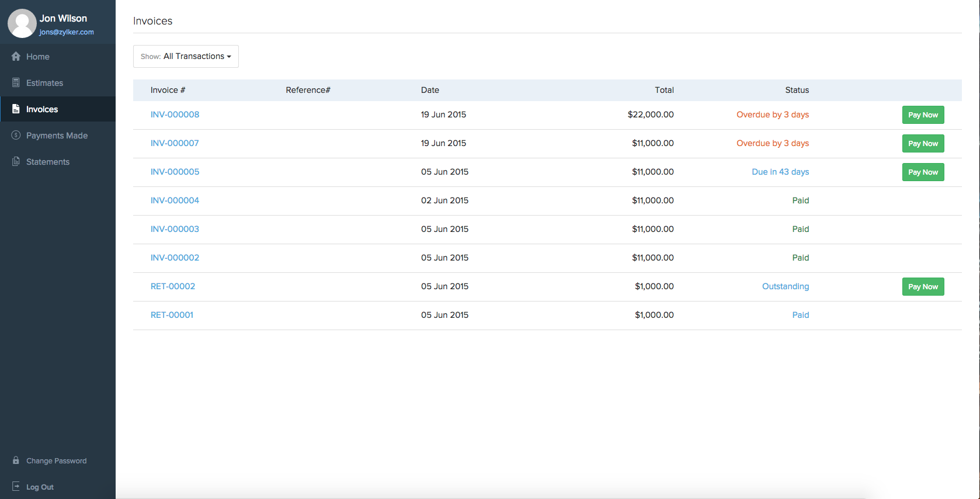Open the Show All Transactions dropdown

186,57
